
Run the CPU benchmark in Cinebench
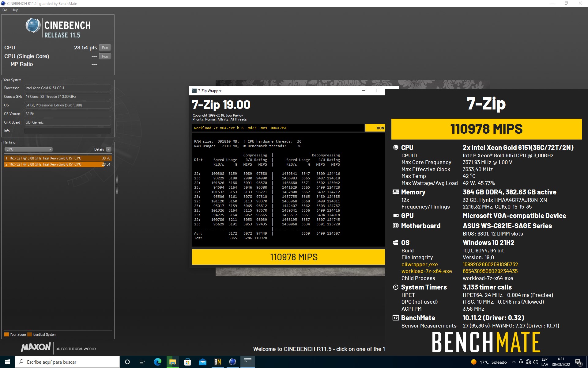[x=105, y=48]
